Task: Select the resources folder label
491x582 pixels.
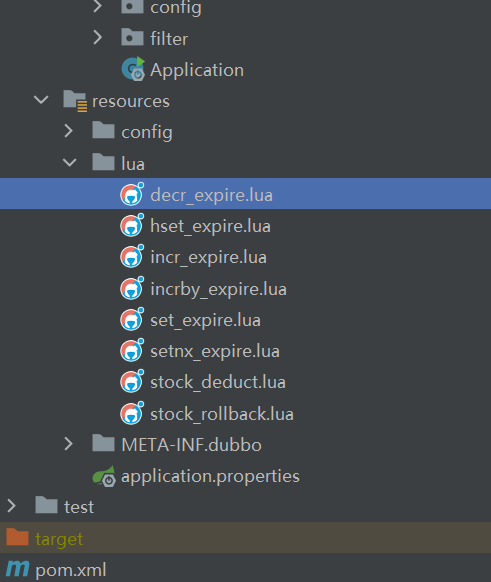Action: pyautogui.click(x=131, y=101)
